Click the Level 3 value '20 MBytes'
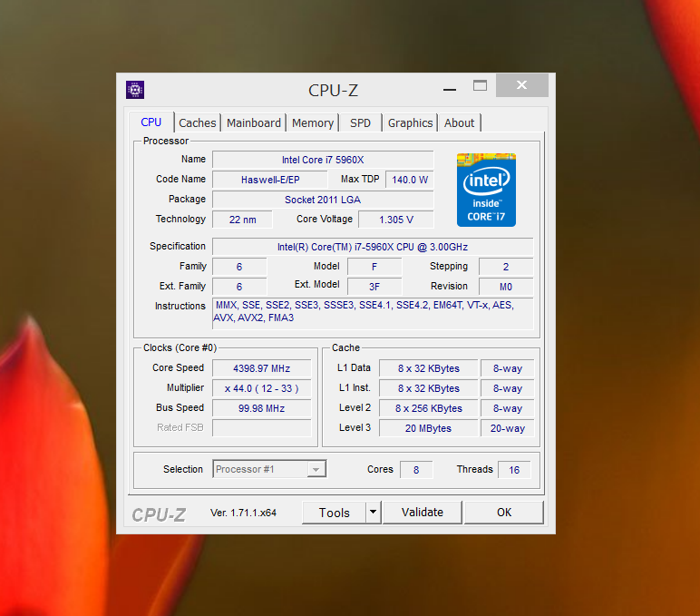This screenshot has height=616, width=700. pyautogui.click(x=429, y=428)
